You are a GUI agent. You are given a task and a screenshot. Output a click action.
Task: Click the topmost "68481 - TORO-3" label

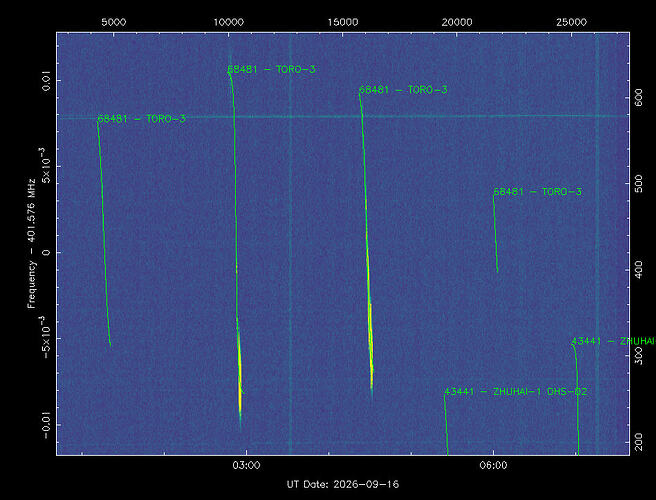click(x=271, y=69)
